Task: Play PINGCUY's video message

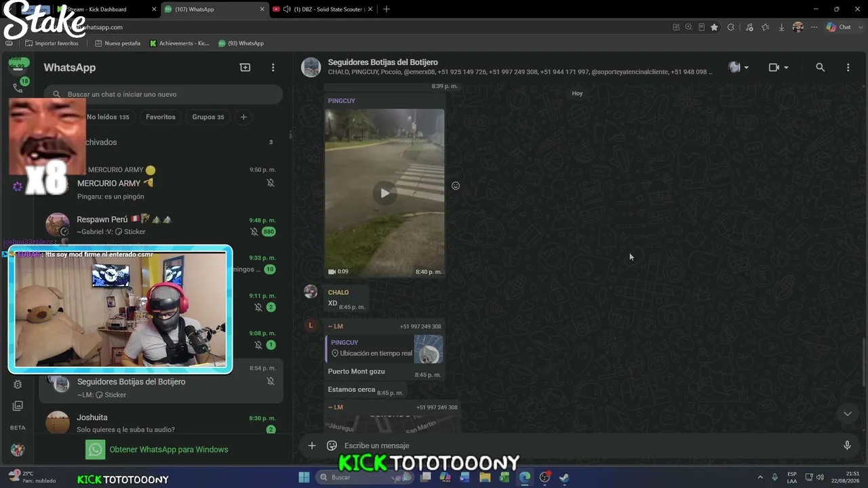Action: pyautogui.click(x=384, y=193)
